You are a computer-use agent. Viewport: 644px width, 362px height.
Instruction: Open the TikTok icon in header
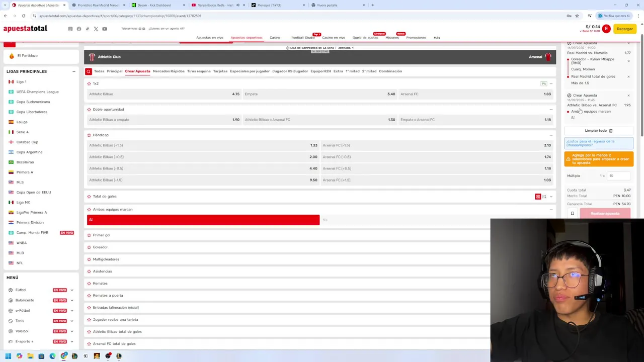click(88, 29)
